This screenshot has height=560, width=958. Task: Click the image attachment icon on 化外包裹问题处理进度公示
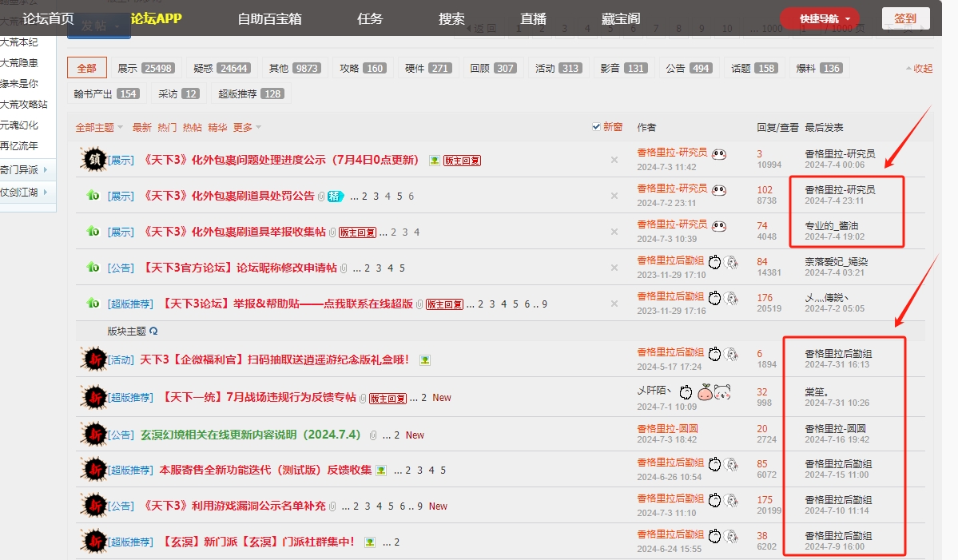click(435, 161)
